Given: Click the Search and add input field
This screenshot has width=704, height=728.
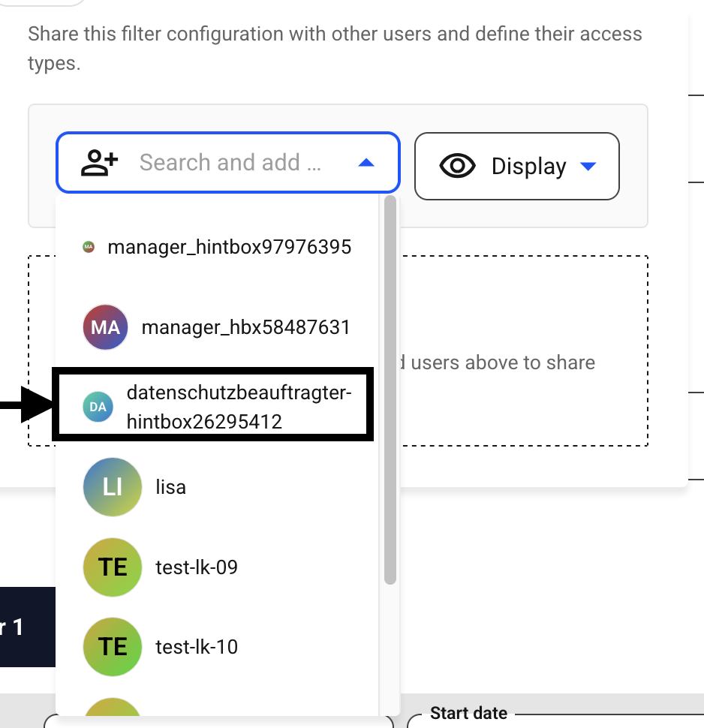Looking at the screenshot, I should [228, 163].
